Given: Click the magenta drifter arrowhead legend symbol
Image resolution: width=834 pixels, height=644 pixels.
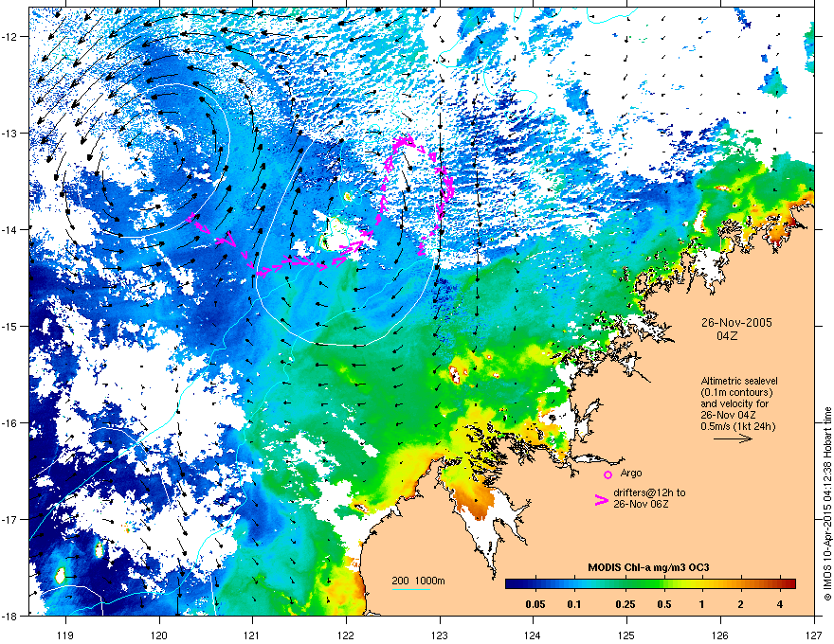Looking at the screenshot, I should pos(601,499).
